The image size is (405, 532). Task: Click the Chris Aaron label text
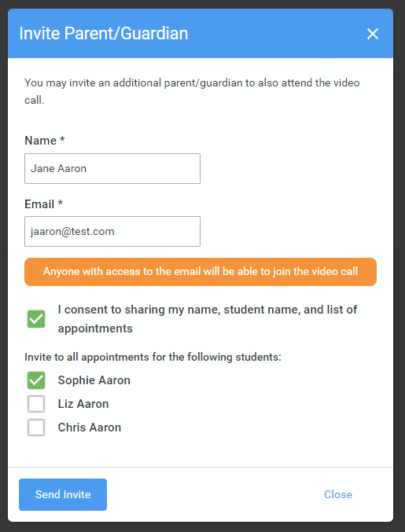tap(90, 427)
